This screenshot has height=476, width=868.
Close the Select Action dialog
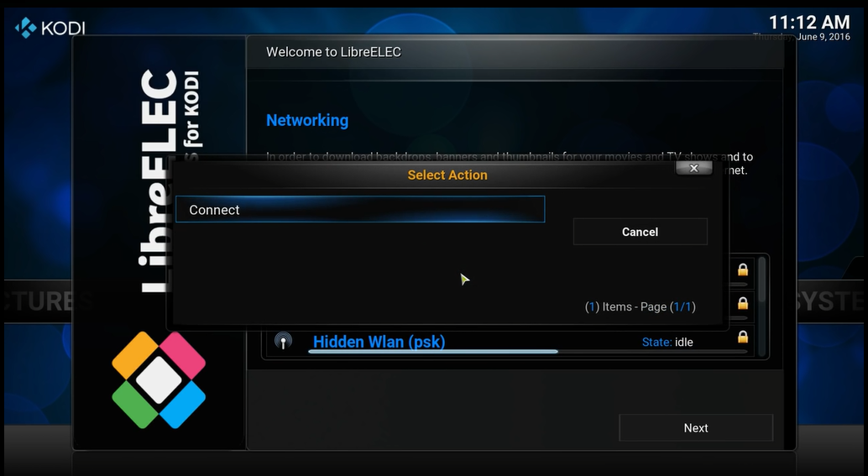tap(694, 168)
